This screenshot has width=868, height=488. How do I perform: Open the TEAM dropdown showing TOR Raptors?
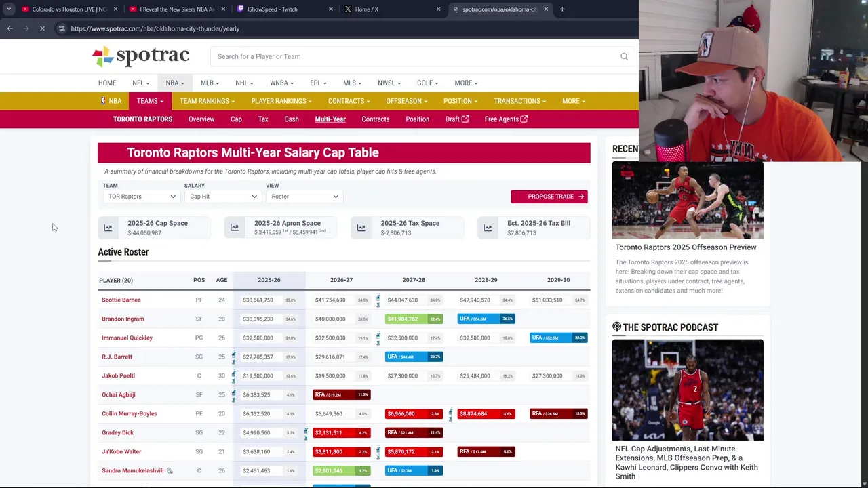coord(141,197)
